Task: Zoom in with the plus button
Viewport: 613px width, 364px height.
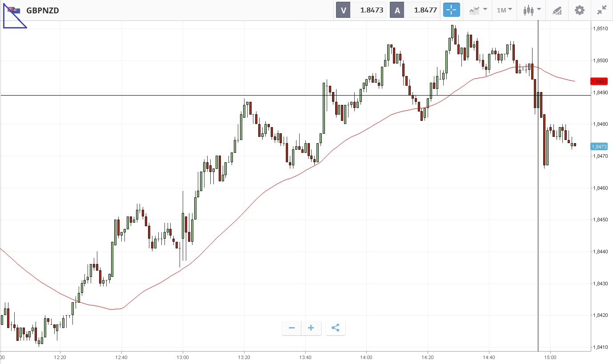Action: pos(311,328)
